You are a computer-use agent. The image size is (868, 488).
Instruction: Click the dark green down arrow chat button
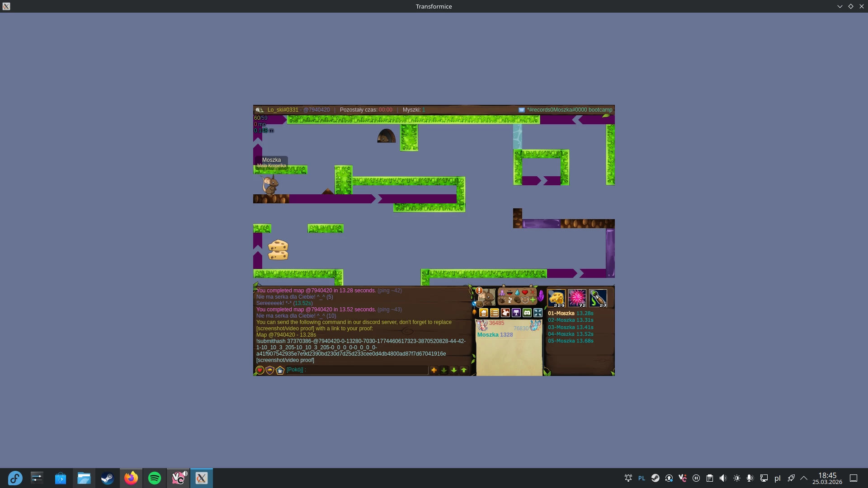444,370
